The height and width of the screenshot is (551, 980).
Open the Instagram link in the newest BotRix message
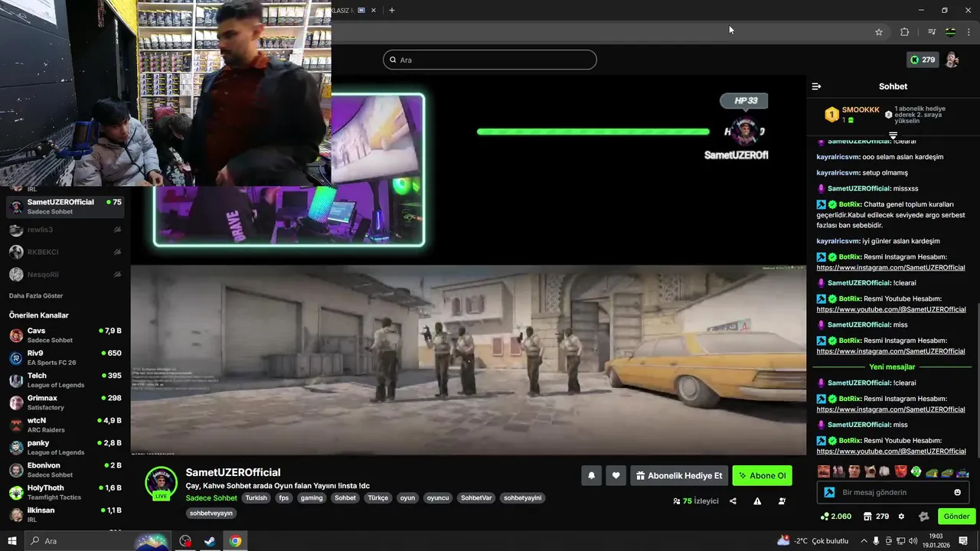pyautogui.click(x=890, y=409)
